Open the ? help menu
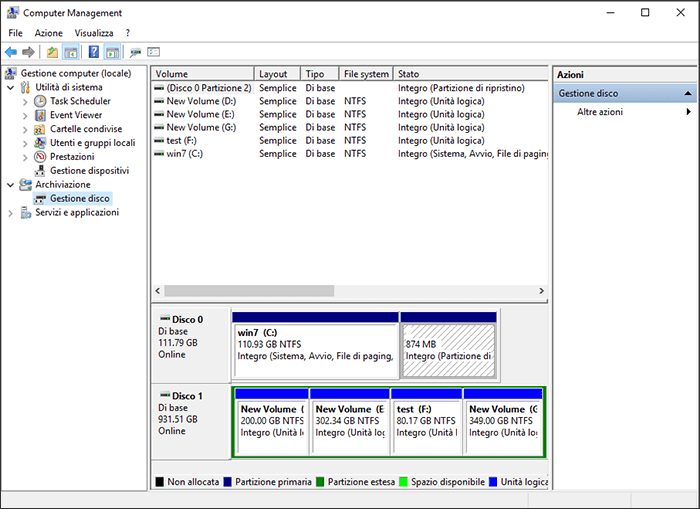This screenshot has height=509, width=700. (x=128, y=33)
